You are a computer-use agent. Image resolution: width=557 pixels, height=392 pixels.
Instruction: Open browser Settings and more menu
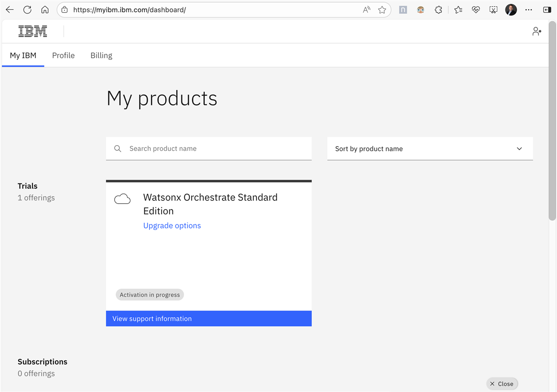pyautogui.click(x=529, y=10)
